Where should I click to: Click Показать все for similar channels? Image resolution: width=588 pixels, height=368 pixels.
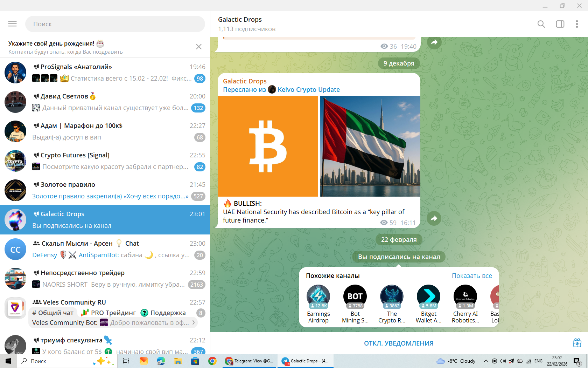(472, 276)
